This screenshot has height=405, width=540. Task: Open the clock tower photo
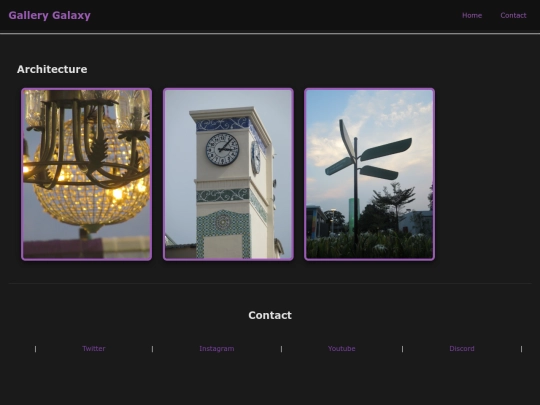click(228, 174)
